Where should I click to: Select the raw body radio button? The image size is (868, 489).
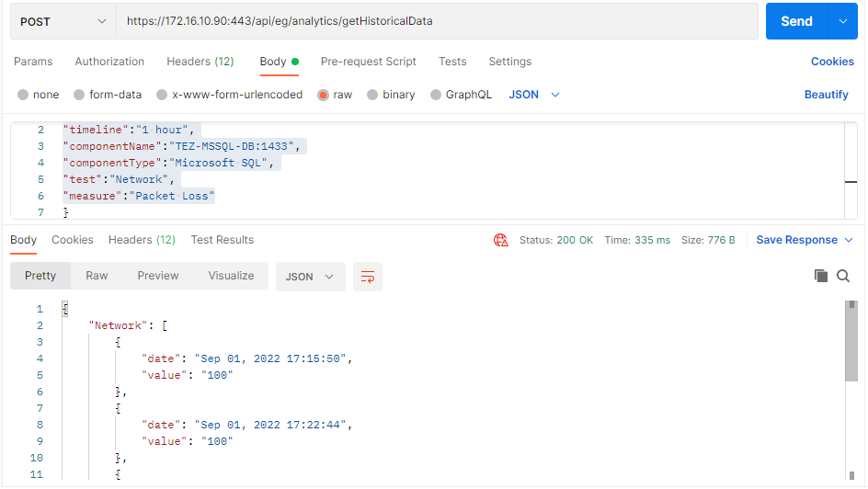point(324,95)
